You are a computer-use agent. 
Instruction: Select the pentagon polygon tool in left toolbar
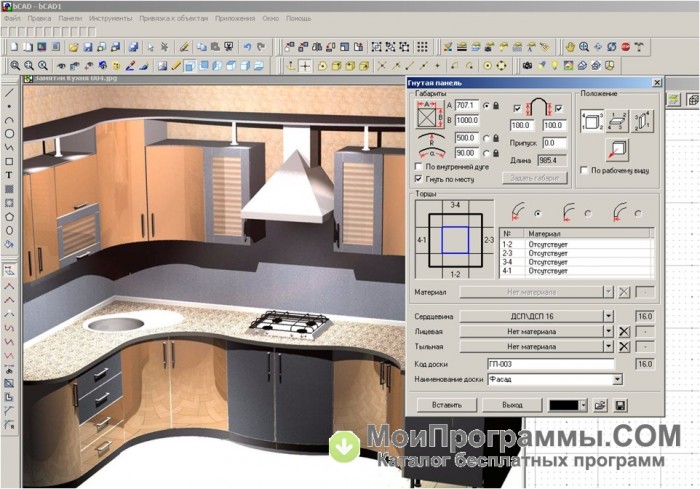9,217
